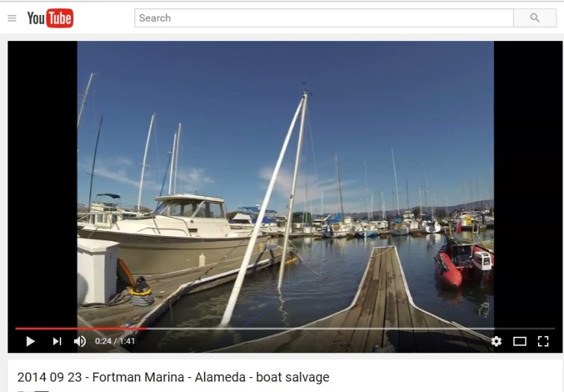This screenshot has width=564, height=392.
Task: Play the video
Action: (x=31, y=341)
